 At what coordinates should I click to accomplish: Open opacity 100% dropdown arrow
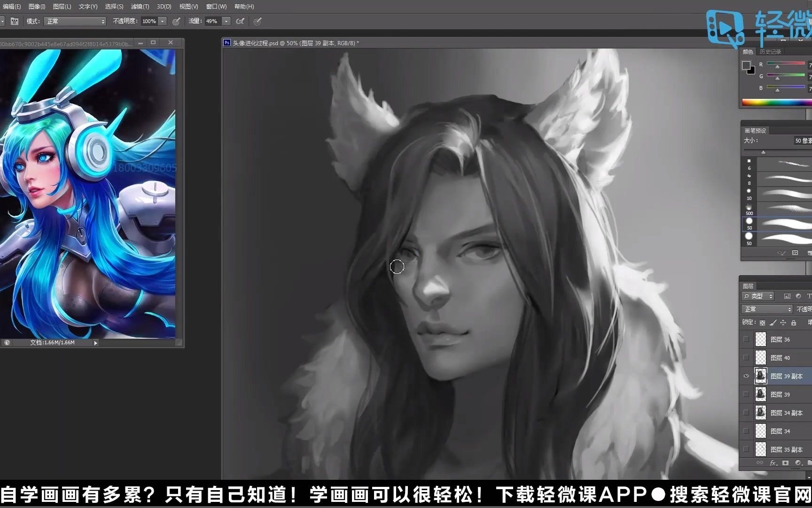point(163,21)
